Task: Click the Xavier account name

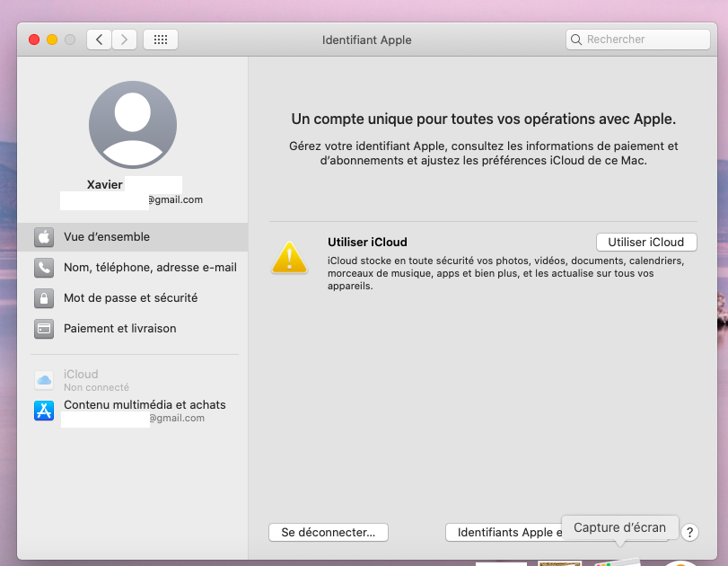Action: (x=105, y=184)
